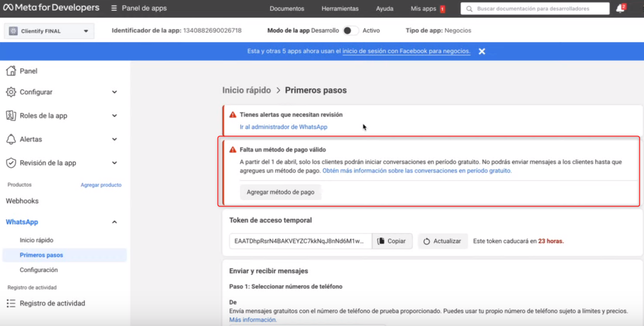
Task: Click the notification bell icon
Action: 620,9
